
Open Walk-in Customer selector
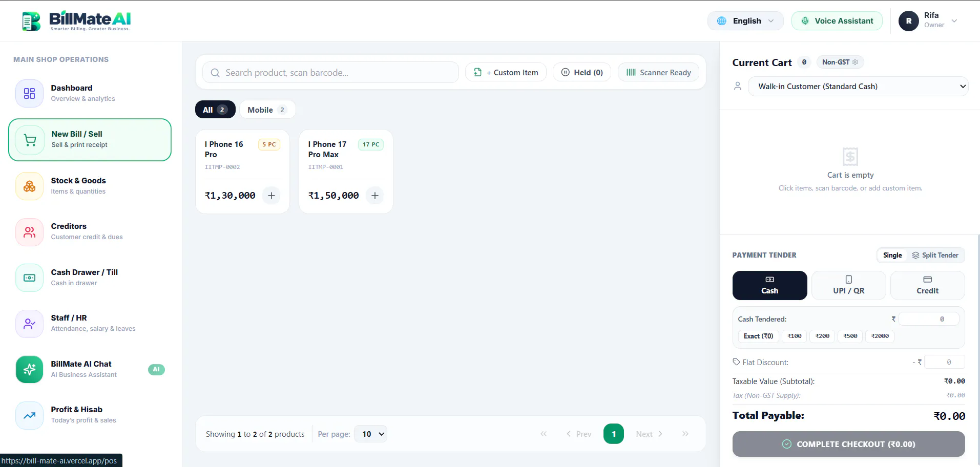(x=858, y=87)
